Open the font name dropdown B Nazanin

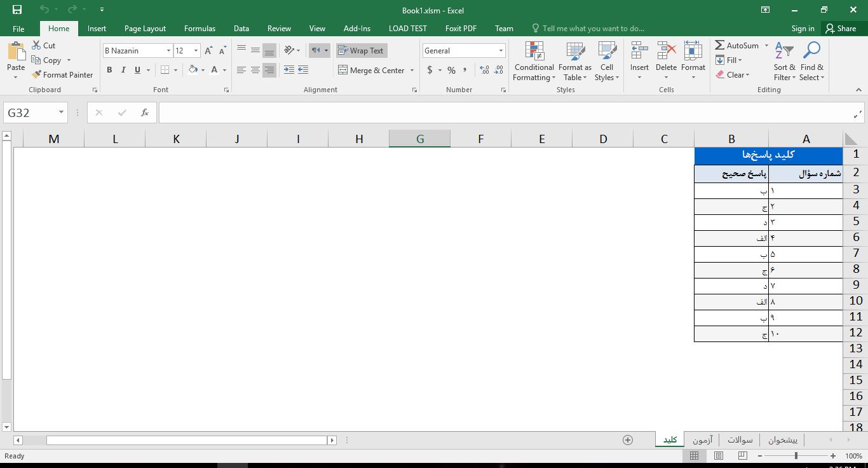pyautogui.click(x=168, y=51)
